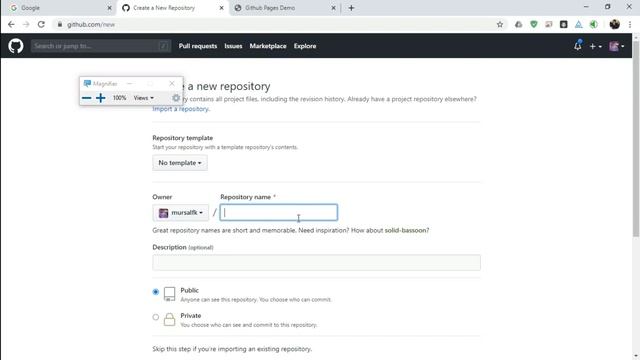640x360 pixels.
Task: Click the page vertical scrollbar
Action: pos(636,139)
